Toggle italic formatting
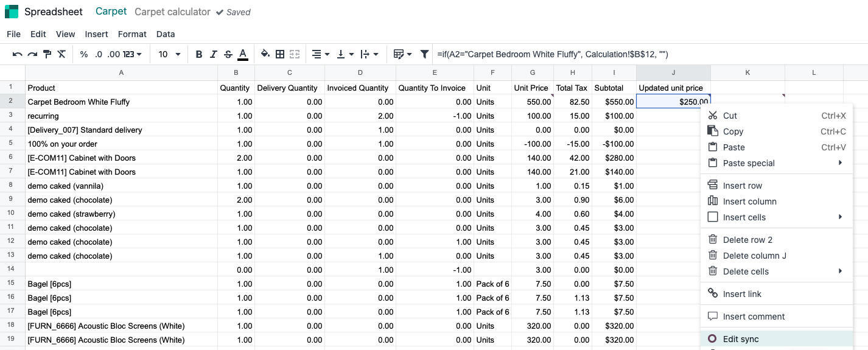The height and width of the screenshot is (350, 868). 214,54
